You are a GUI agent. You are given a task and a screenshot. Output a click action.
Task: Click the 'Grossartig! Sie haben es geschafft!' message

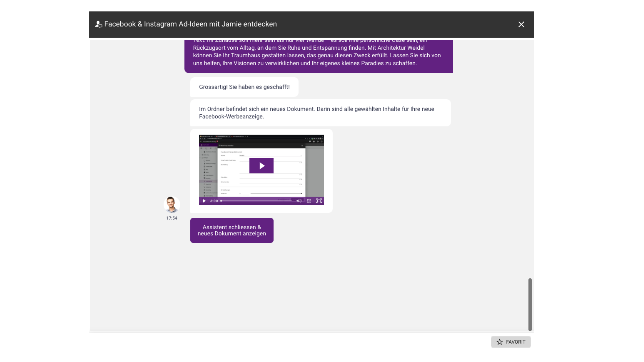[x=244, y=87]
